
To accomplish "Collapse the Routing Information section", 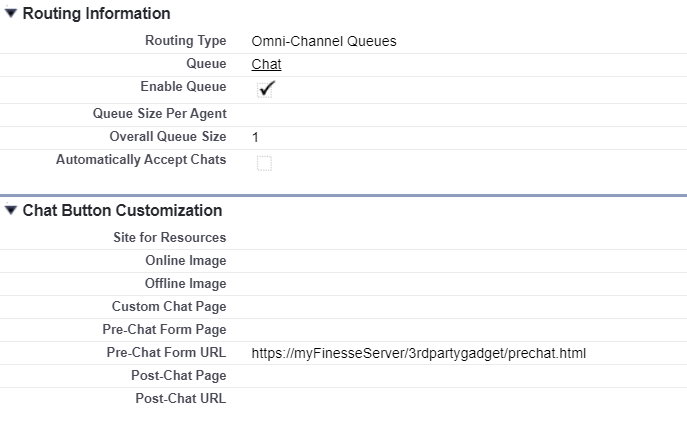I will coord(11,13).
